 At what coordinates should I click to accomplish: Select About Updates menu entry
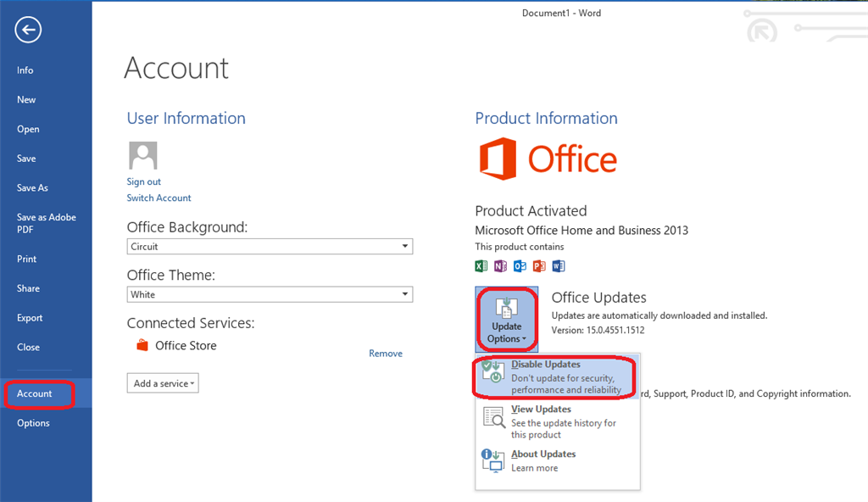tap(557, 461)
